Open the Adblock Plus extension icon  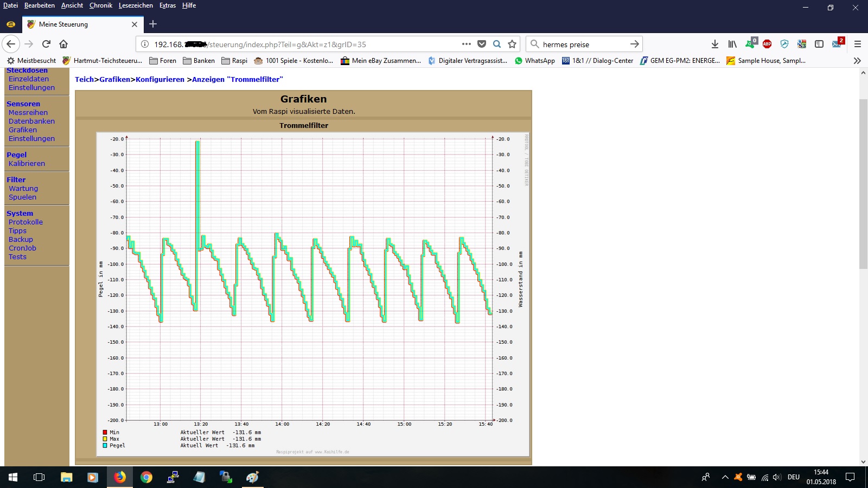[x=767, y=44]
